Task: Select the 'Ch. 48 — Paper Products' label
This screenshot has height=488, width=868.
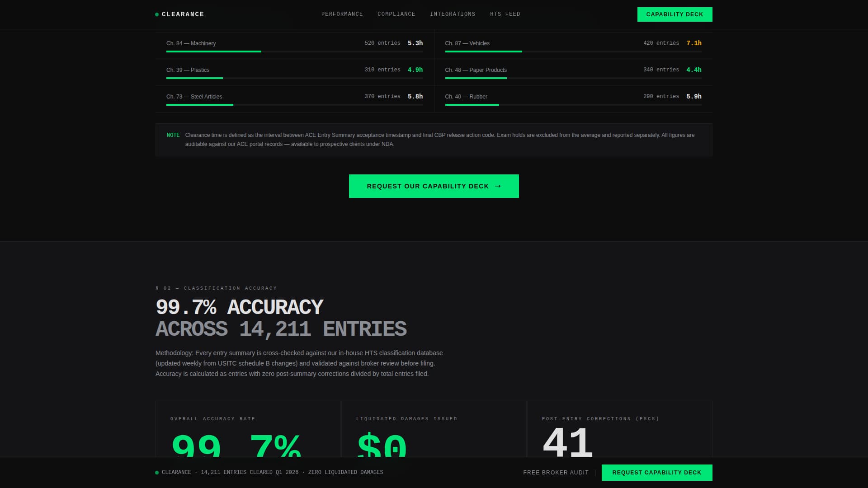Action: point(476,70)
